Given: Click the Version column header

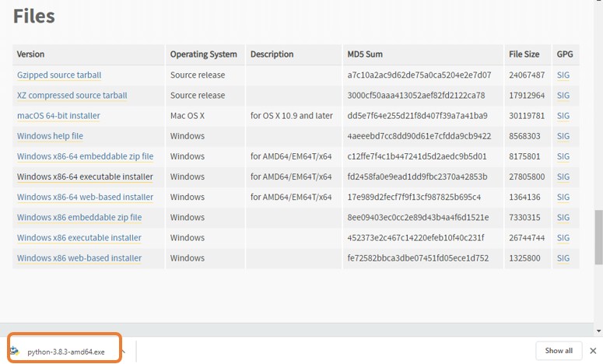Looking at the screenshot, I should click(x=30, y=54).
